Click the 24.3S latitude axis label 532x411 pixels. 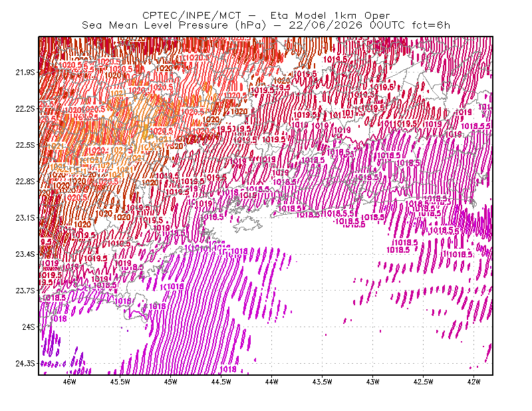[x=25, y=364]
